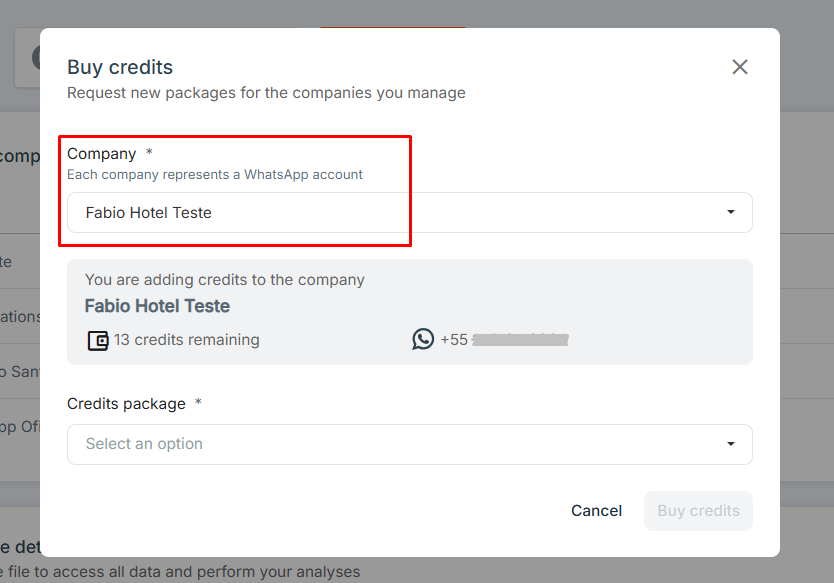Click the Cancel button
The image size is (834, 583).
click(x=596, y=511)
